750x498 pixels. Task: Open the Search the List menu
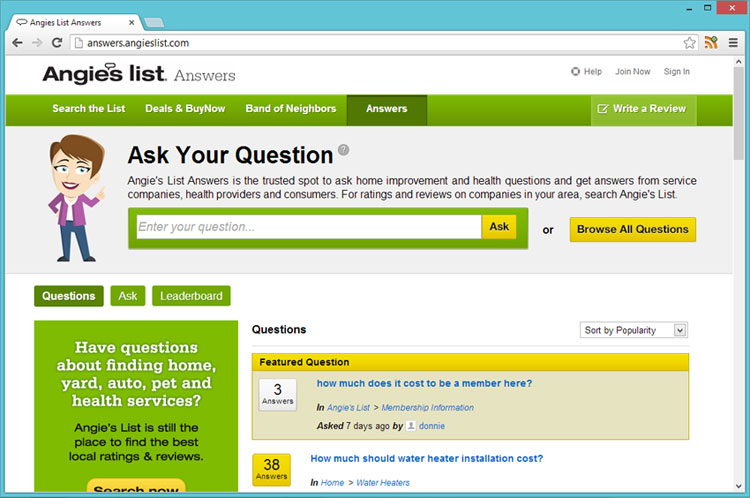88,109
